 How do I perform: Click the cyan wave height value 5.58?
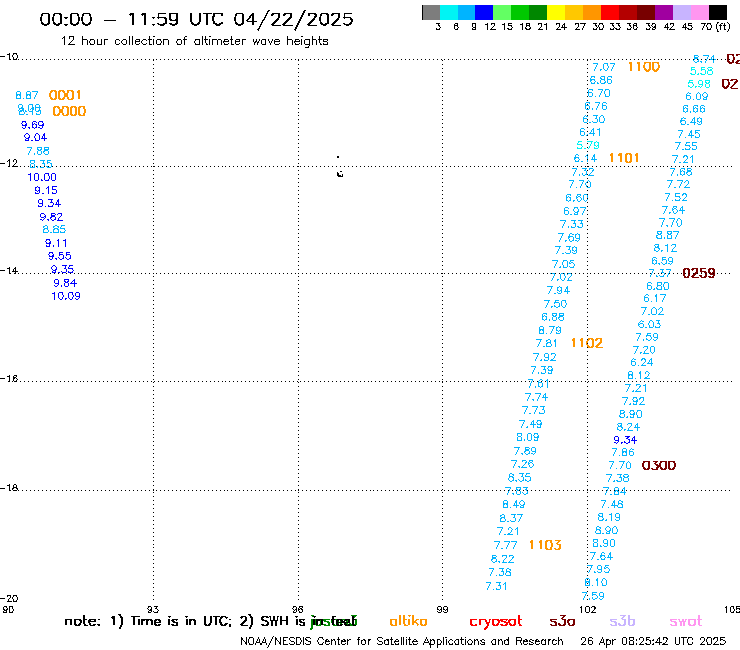[x=701, y=71]
